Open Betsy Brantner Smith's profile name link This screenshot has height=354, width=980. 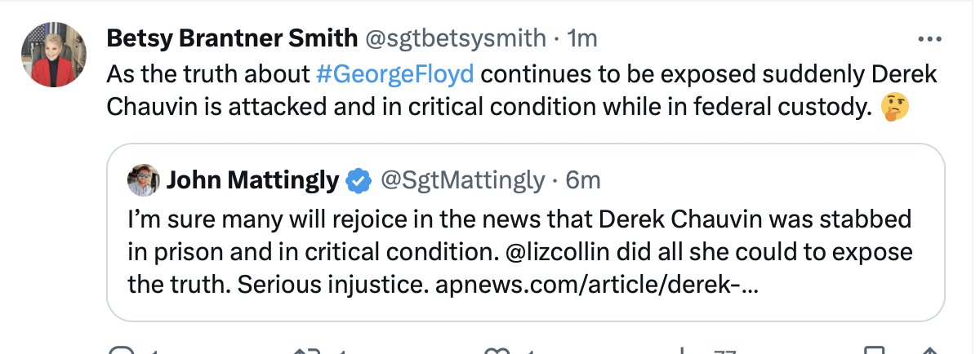coord(232,38)
